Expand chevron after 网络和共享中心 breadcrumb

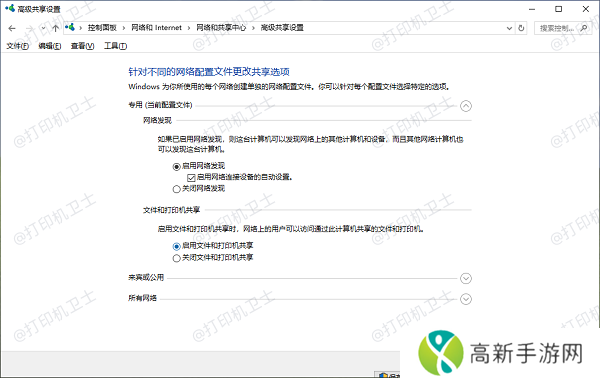pyautogui.click(x=253, y=28)
